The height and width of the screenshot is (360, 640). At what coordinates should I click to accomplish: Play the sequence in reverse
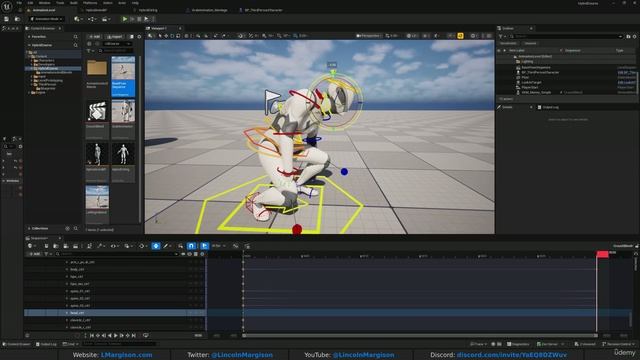109,336
